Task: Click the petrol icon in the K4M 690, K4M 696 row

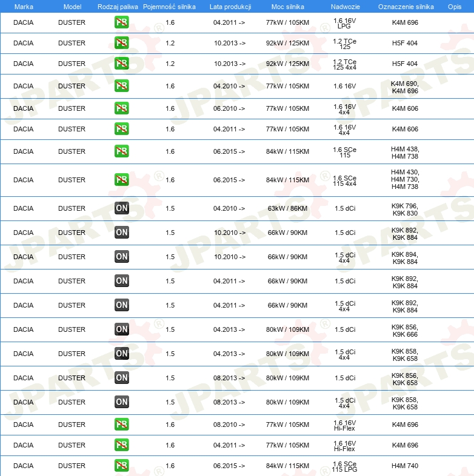Action: pyautogui.click(x=122, y=86)
